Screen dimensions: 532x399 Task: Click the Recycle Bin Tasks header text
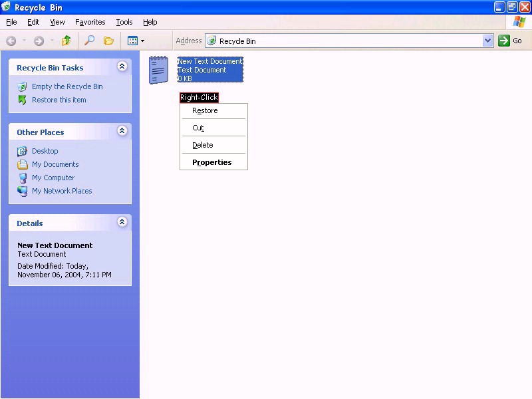pyautogui.click(x=50, y=68)
